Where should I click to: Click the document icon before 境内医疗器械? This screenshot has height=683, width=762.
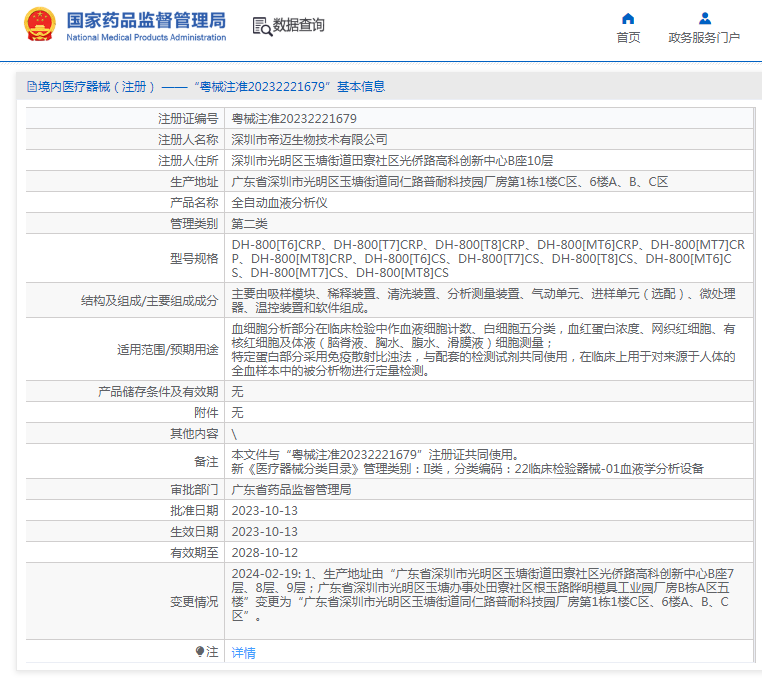coord(32,87)
